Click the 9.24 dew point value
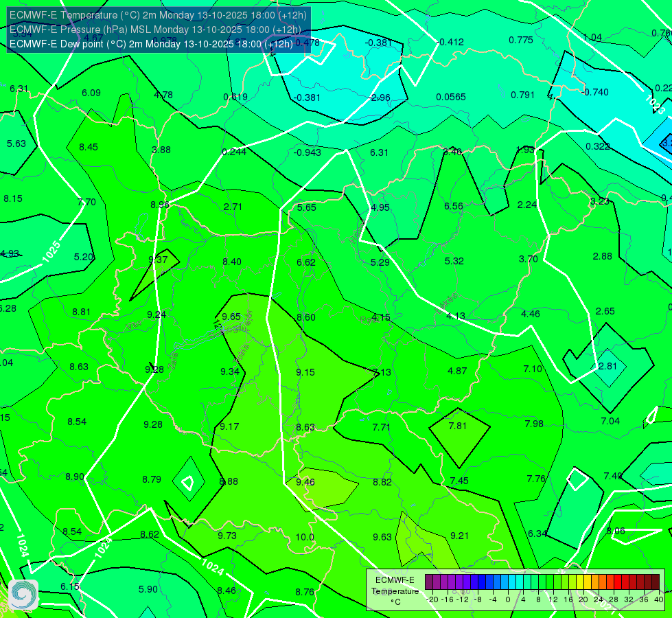Viewport: 672px width, 618px height. 157,314
